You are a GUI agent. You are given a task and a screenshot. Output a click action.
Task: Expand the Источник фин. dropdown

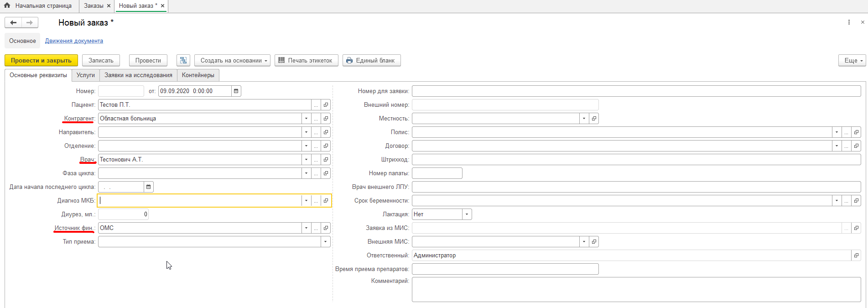click(x=306, y=228)
